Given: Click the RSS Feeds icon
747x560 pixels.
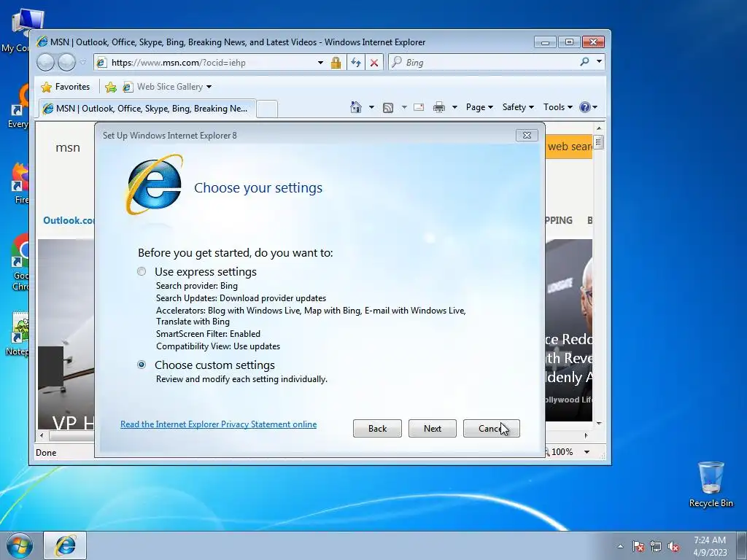Looking at the screenshot, I should tap(388, 108).
